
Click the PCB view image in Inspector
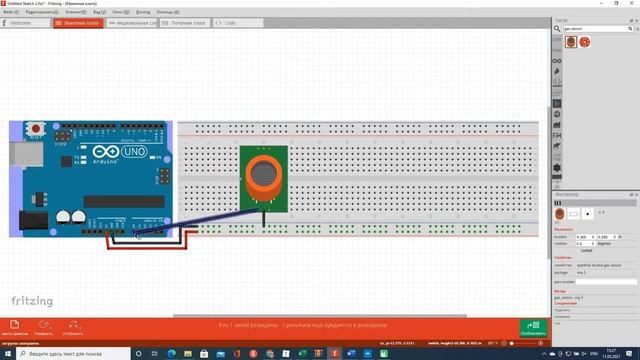(587, 214)
